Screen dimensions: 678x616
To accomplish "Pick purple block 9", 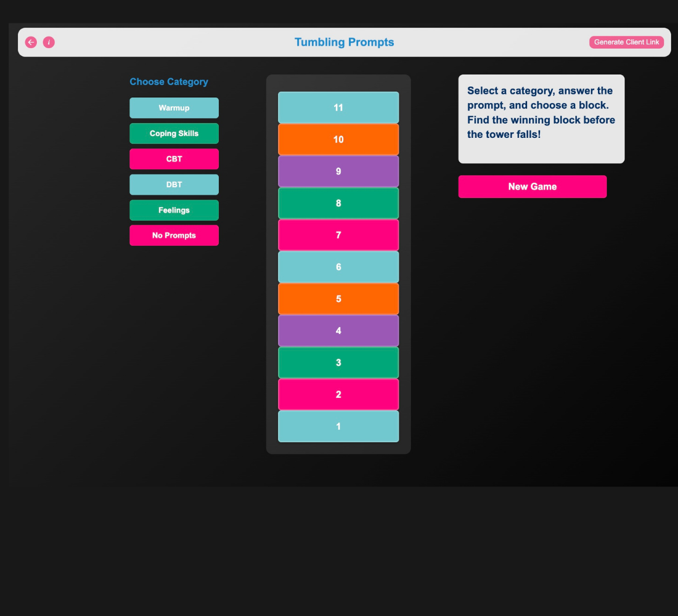I will 338,171.
